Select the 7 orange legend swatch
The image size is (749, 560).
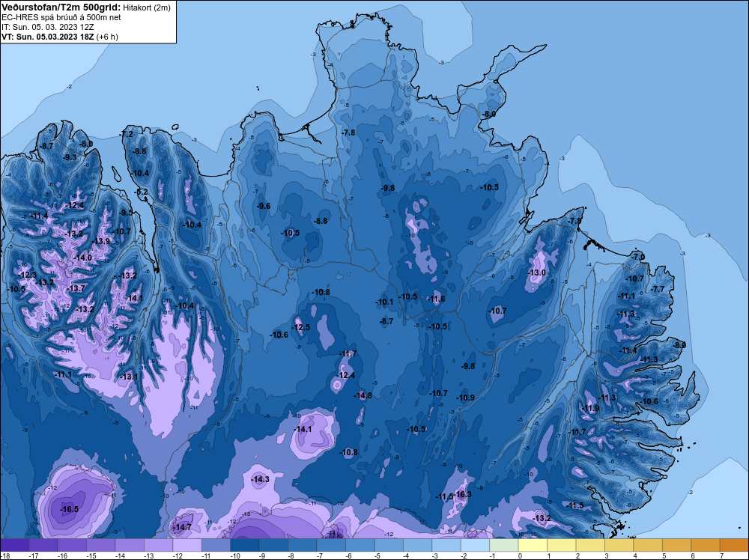click(734, 545)
